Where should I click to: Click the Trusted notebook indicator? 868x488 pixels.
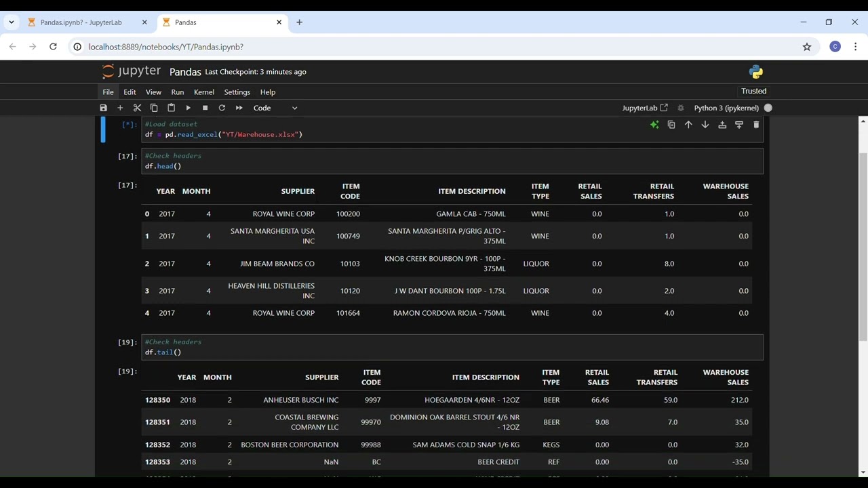(x=754, y=91)
